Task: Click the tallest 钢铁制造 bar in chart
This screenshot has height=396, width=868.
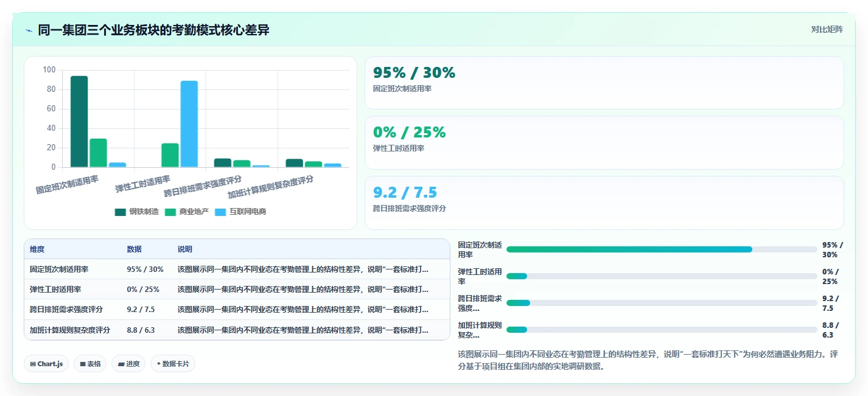Action: (x=79, y=122)
